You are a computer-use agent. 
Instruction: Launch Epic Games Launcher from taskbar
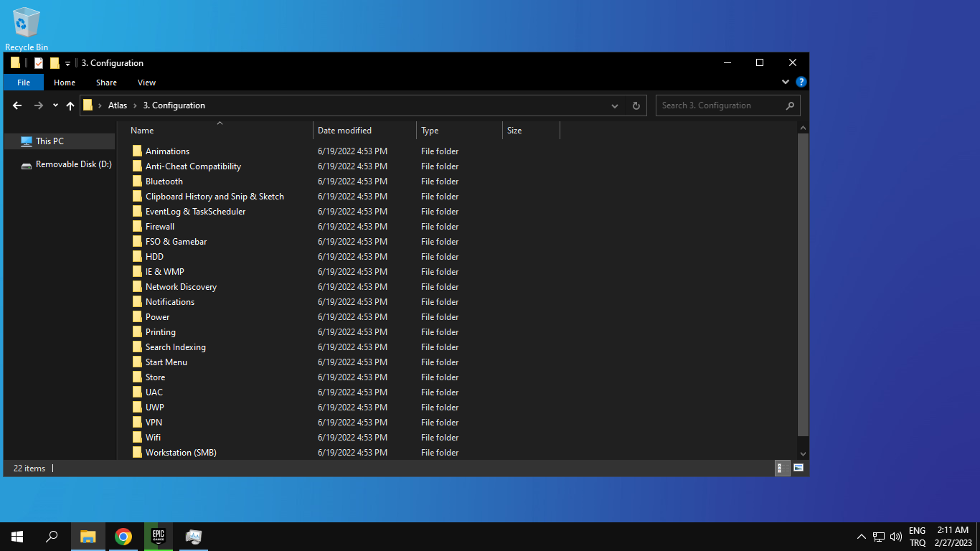click(x=159, y=537)
